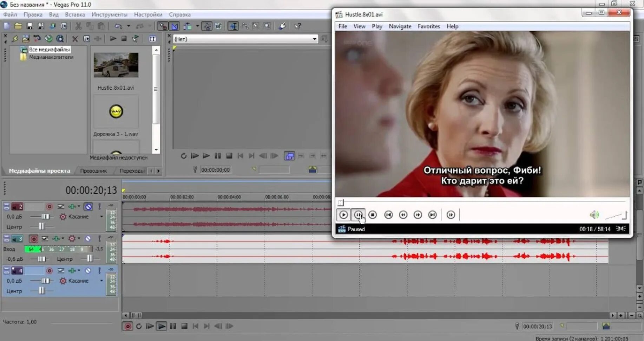644x341 pixels.
Task: Click Stop in the Hustle.8x01.avi player
Action: (x=373, y=214)
